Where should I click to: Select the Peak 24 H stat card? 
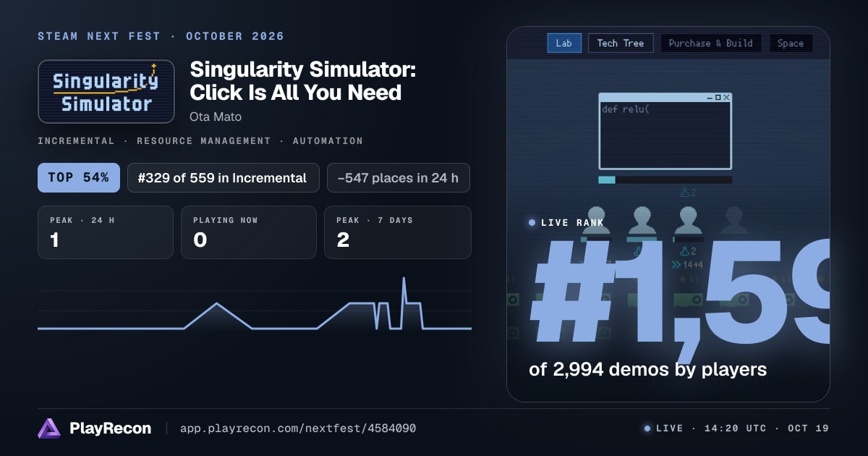pyautogui.click(x=106, y=232)
